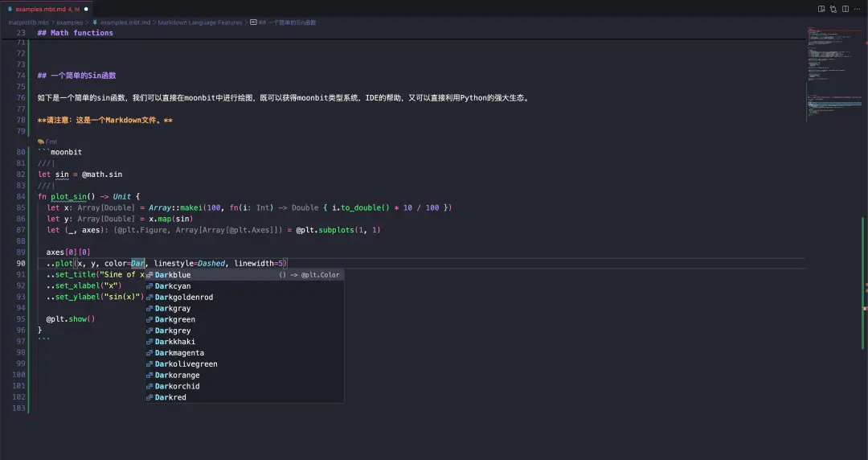
Task: Select Darkgreen from autocomplete list
Action: pos(244,319)
